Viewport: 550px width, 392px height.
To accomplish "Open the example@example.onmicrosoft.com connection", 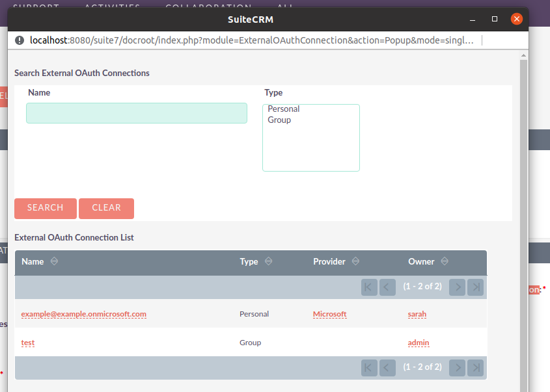I will coord(83,314).
